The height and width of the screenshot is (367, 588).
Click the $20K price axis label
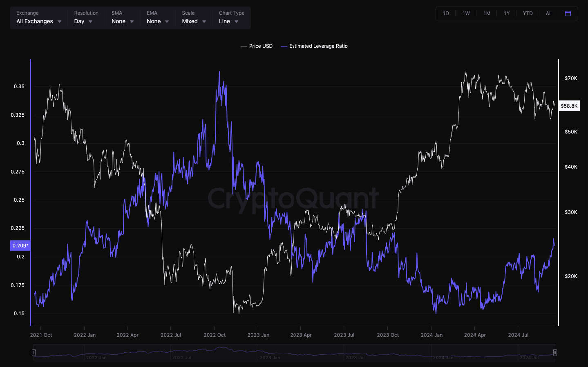tap(571, 276)
